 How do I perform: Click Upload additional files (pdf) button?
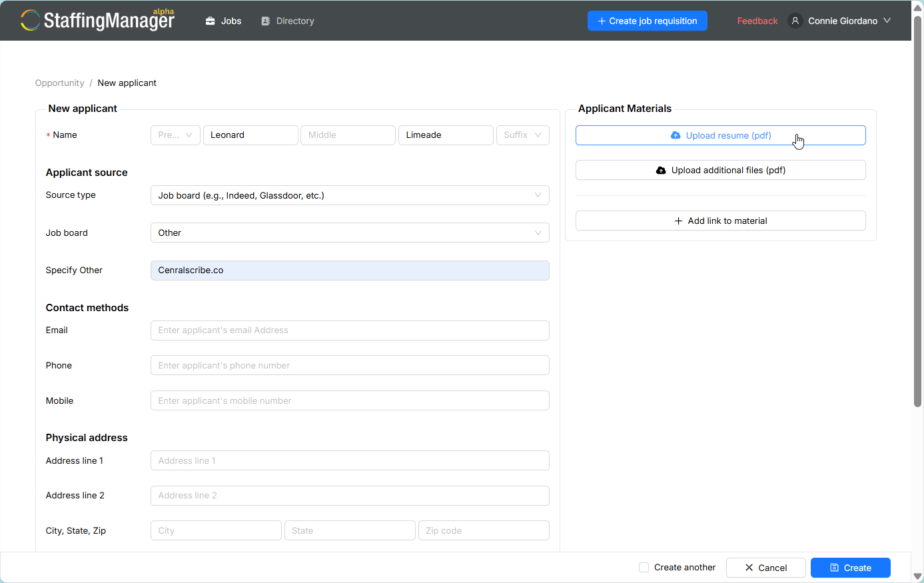721,170
